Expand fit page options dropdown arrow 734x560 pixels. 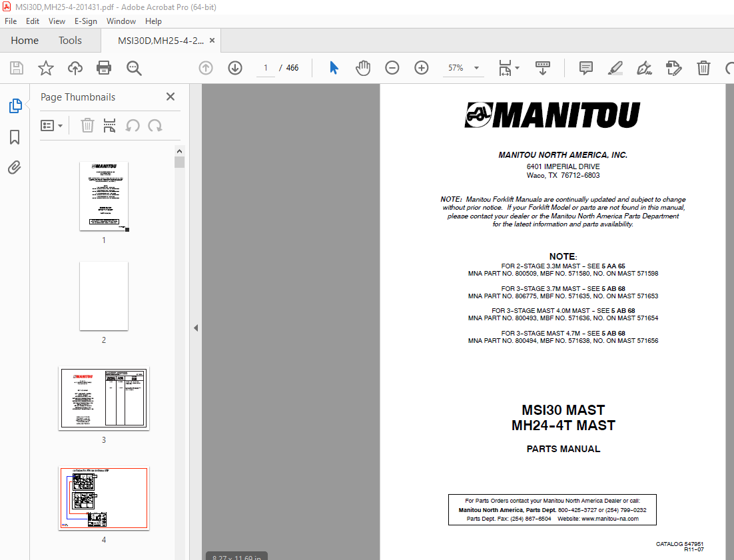(x=518, y=68)
